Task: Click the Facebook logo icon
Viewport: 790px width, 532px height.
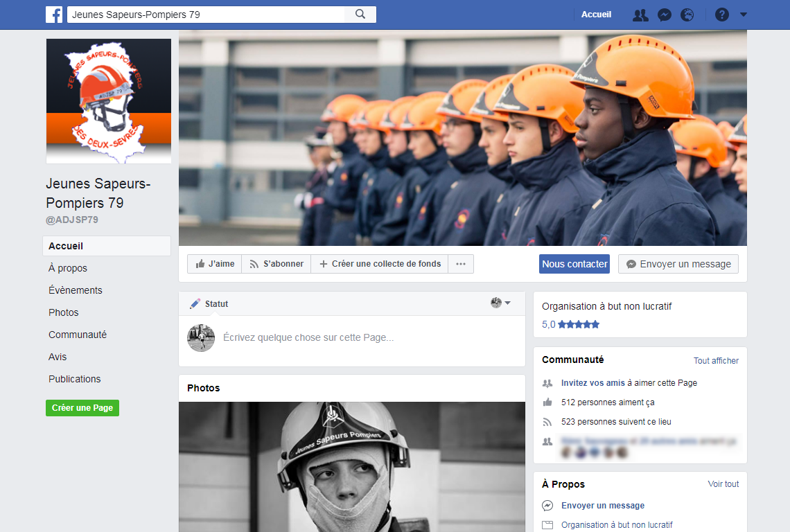Action: tap(54, 15)
